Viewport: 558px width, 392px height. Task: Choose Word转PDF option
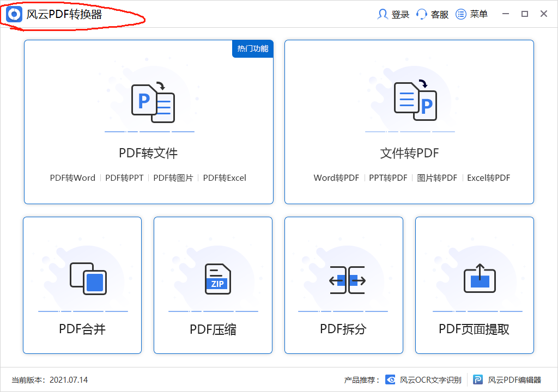pyautogui.click(x=336, y=178)
